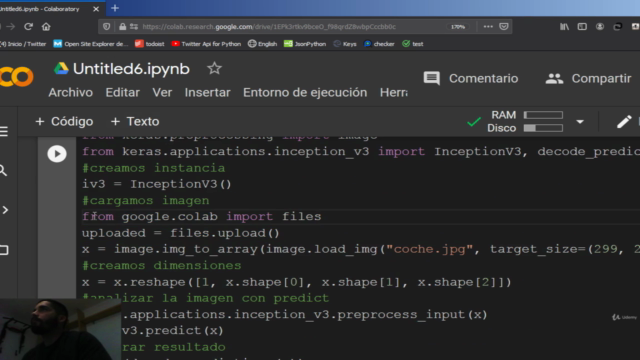Go forward in browser history

point(11,27)
